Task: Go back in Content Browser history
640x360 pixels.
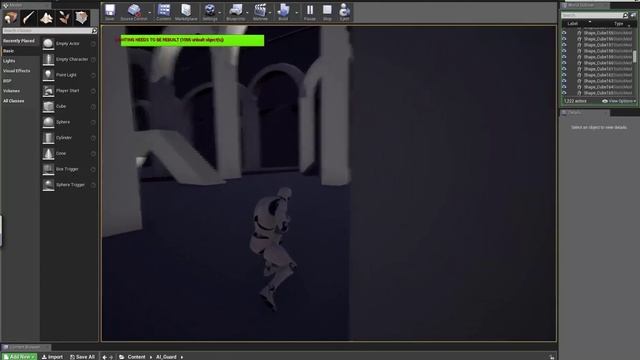Action: point(104,357)
